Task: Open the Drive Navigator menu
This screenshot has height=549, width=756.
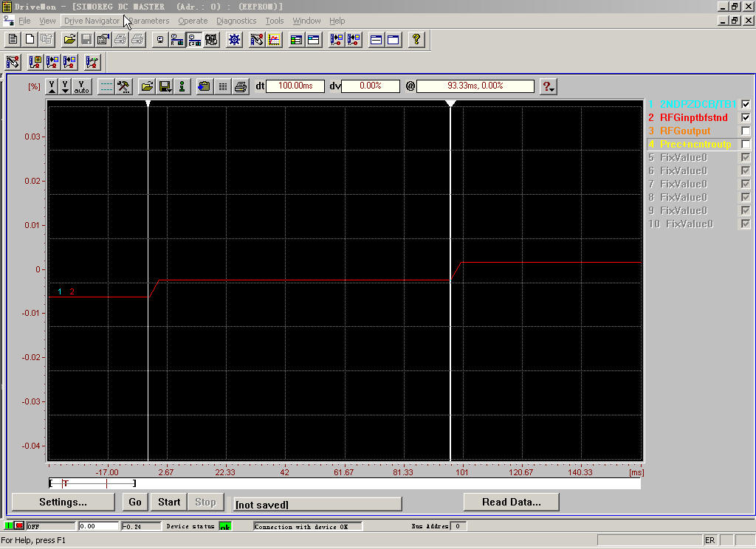Action: pyautogui.click(x=92, y=21)
